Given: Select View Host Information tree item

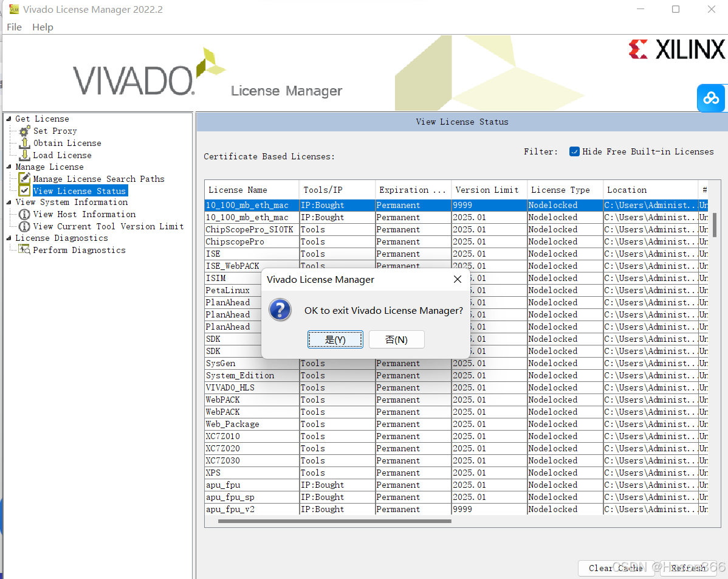Looking at the screenshot, I should tap(84, 214).
